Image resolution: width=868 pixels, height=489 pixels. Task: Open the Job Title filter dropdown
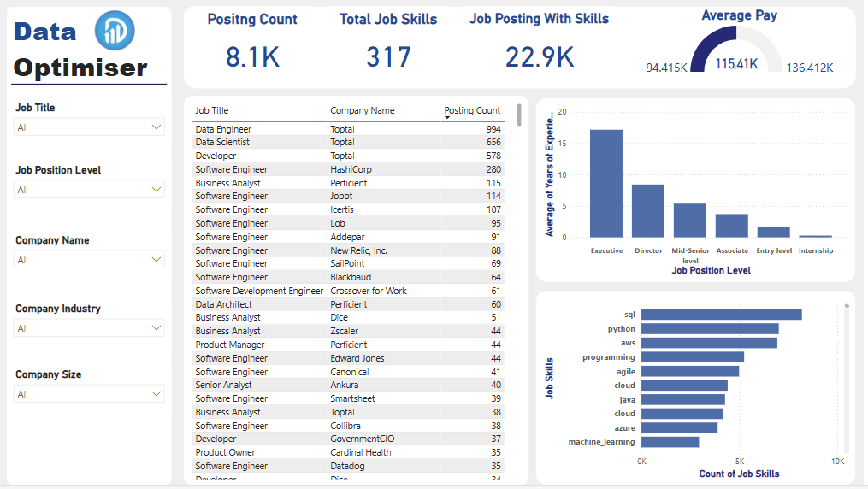(89, 127)
